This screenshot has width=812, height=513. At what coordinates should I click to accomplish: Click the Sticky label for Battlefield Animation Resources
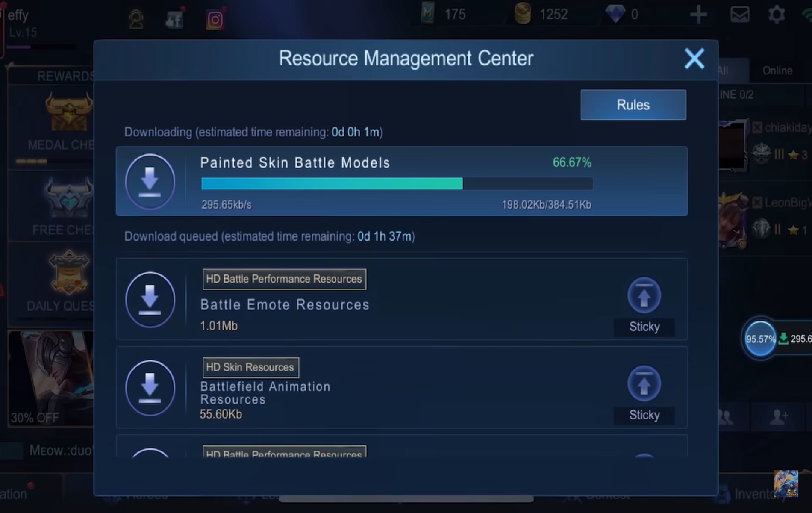point(644,415)
